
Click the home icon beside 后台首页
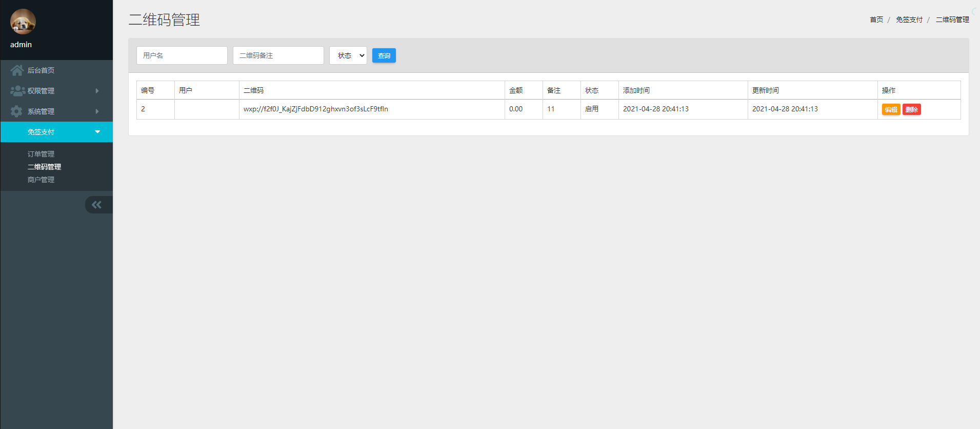pyautogui.click(x=17, y=70)
